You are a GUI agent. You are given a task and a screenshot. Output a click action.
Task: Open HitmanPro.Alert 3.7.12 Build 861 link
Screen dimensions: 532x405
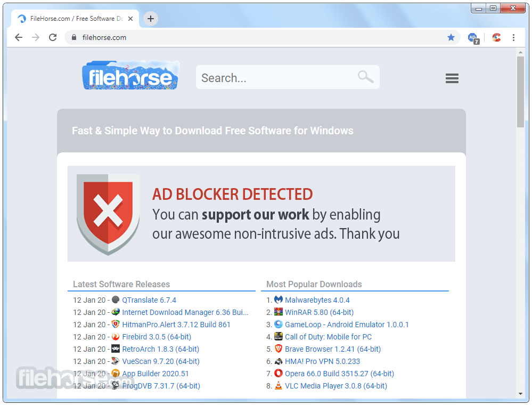coord(176,325)
